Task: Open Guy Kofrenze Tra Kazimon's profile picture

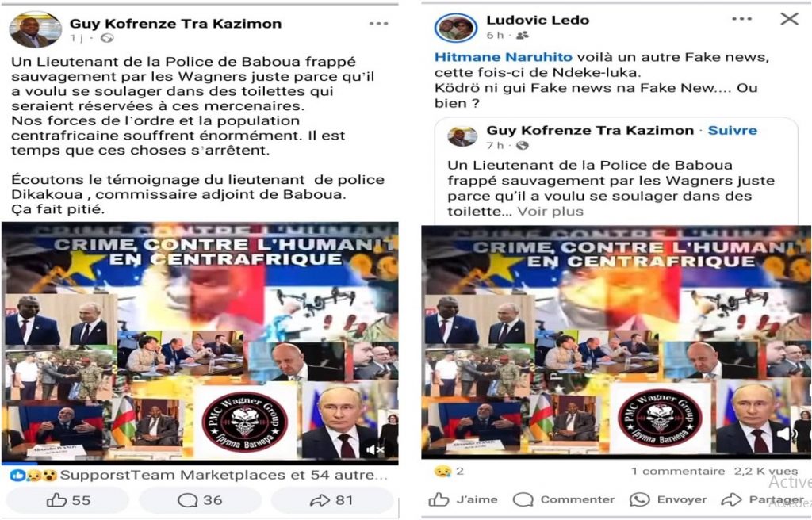Action: [x=35, y=29]
